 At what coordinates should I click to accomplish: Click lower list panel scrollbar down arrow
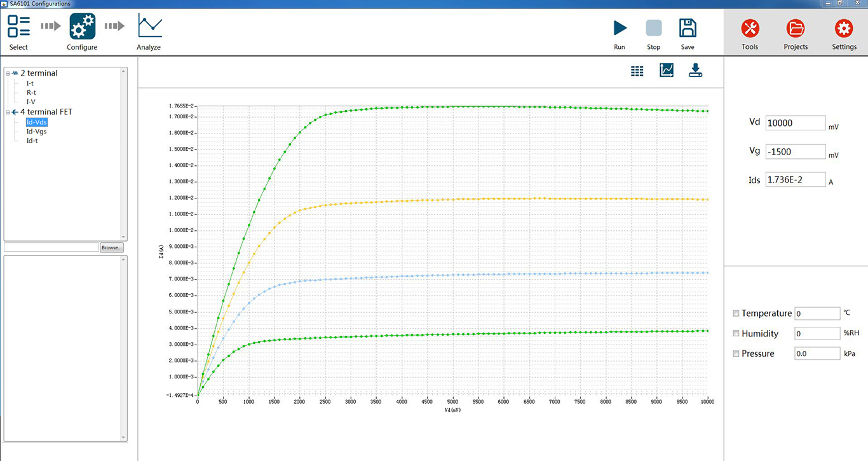tap(124, 437)
